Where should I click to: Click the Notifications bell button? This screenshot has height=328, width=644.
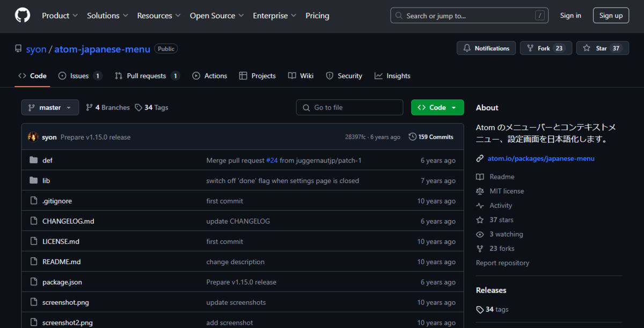tap(486, 48)
